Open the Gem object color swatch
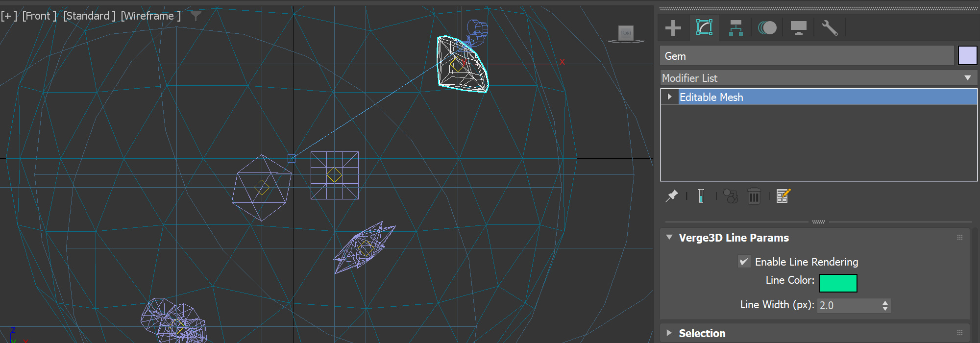 tap(968, 55)
